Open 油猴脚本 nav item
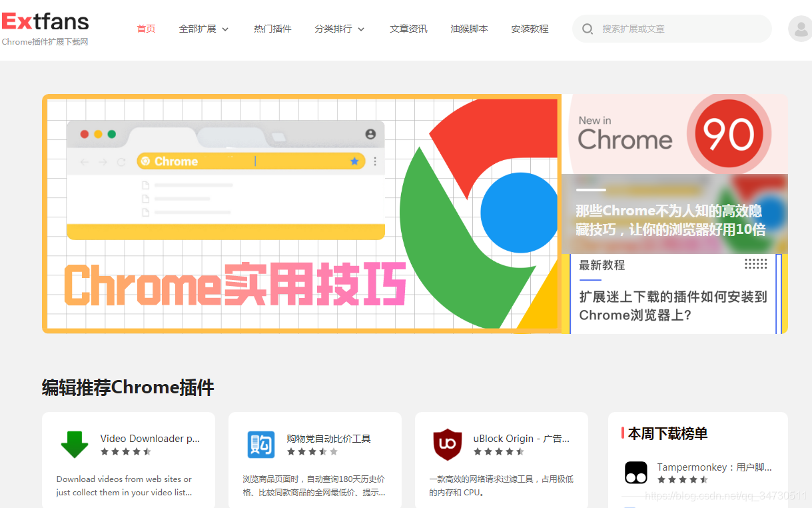The width and height of the screenshot is (812, 508). (469, 29)
